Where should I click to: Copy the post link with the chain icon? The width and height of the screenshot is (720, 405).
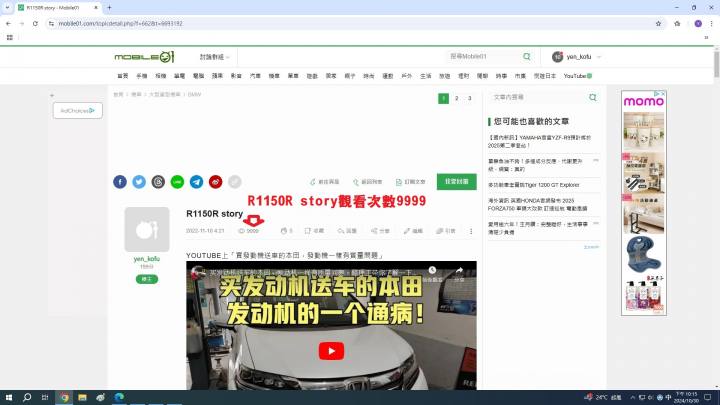234,182
